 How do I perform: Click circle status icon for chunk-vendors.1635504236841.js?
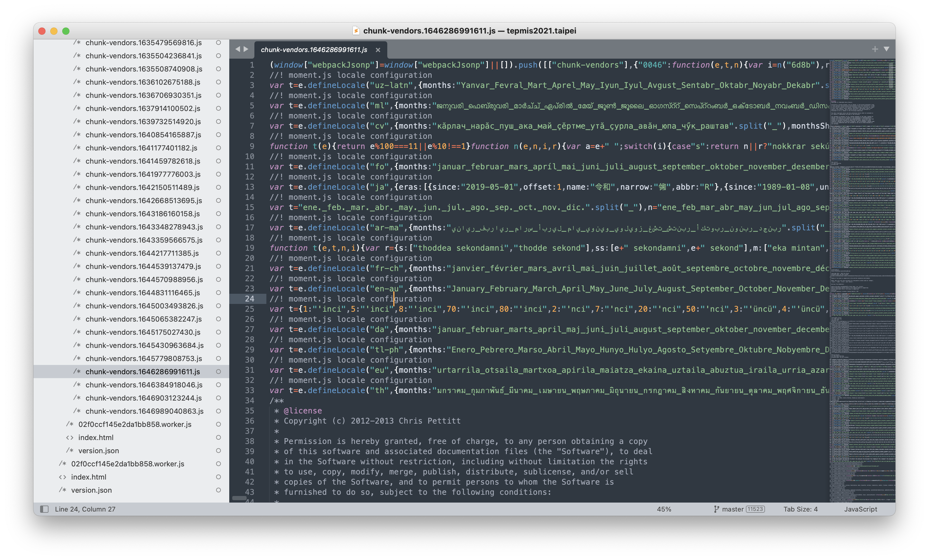click(x=218, y=56)
